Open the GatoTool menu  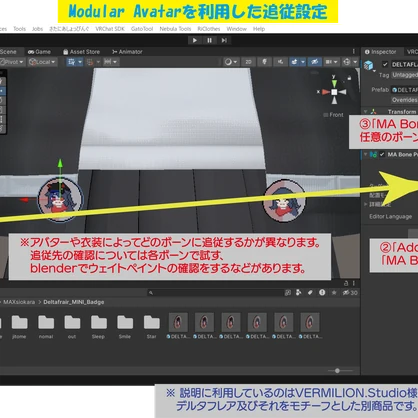click(142, 29)
